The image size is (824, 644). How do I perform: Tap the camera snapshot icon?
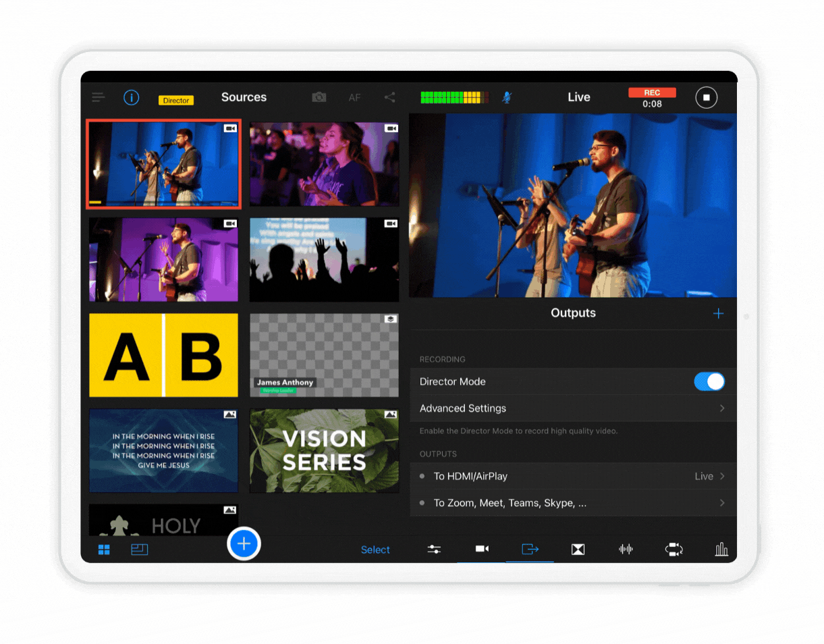click(x=319, y=97)
